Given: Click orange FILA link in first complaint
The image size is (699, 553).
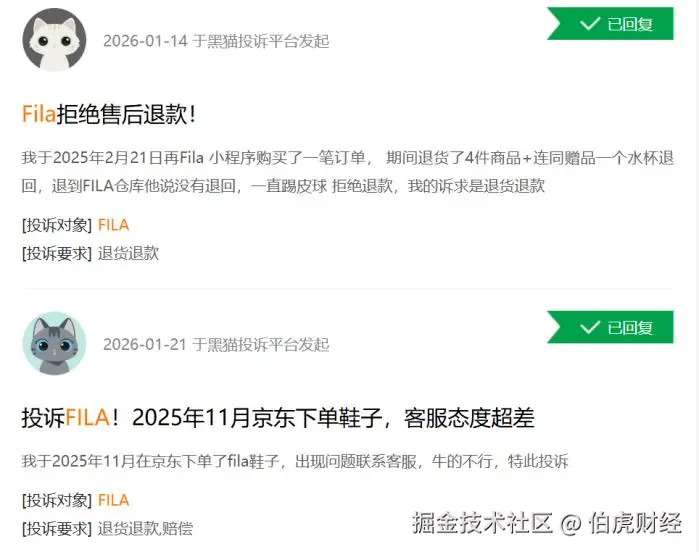Looking at the screenshot, I should (x=113, y=225).
